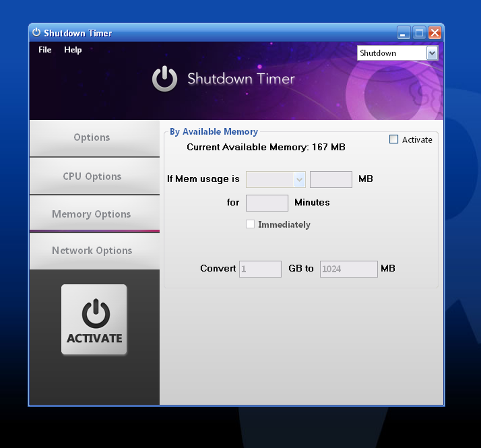Switch to the Options tab
481x448 pixels.
94,138
